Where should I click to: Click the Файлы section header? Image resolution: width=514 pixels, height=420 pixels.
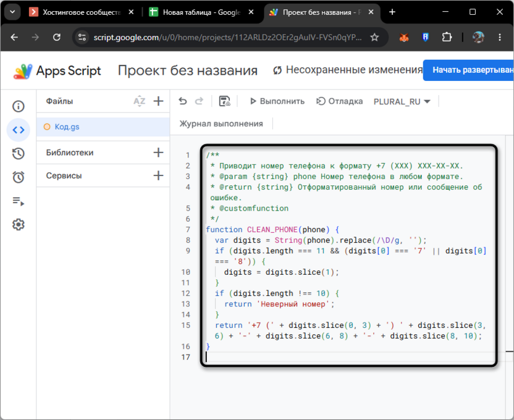click(x=59, y=101)
